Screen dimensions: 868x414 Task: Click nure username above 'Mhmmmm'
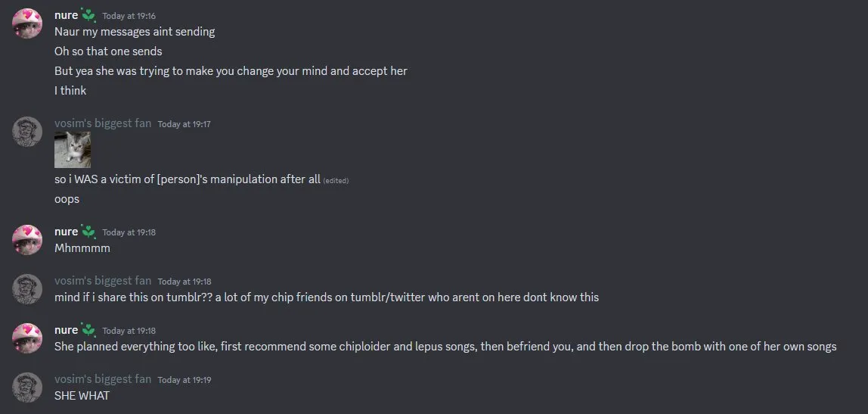66,232
